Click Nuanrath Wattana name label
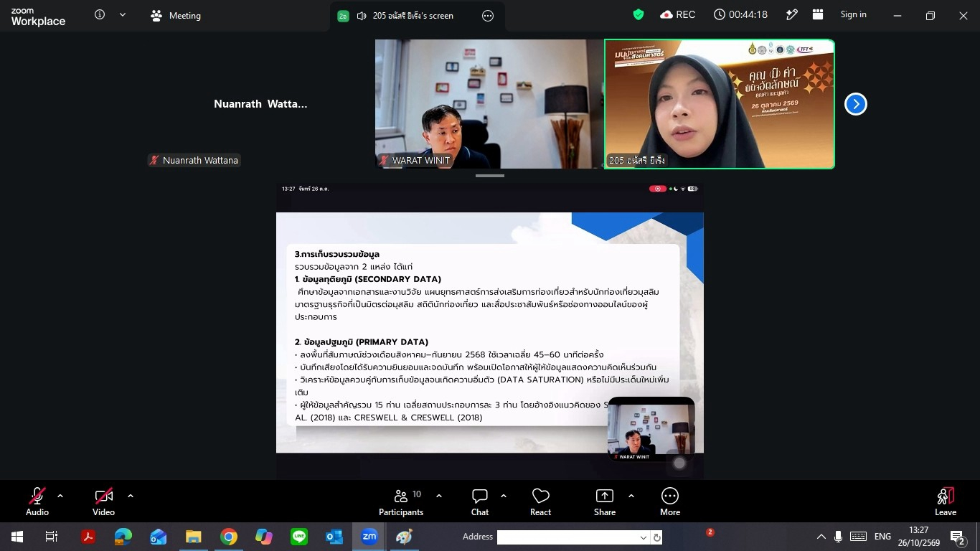Viewport: 980px width, 551px height. coord(194,161)
